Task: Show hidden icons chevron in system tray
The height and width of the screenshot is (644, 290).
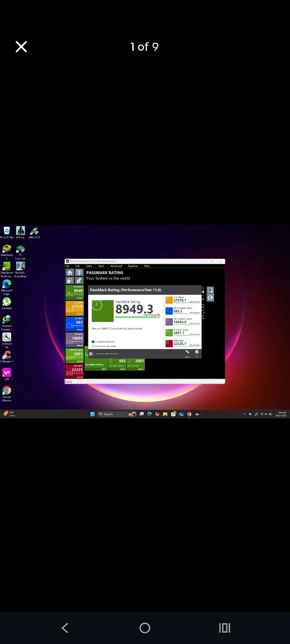Action: click(245, 414)
